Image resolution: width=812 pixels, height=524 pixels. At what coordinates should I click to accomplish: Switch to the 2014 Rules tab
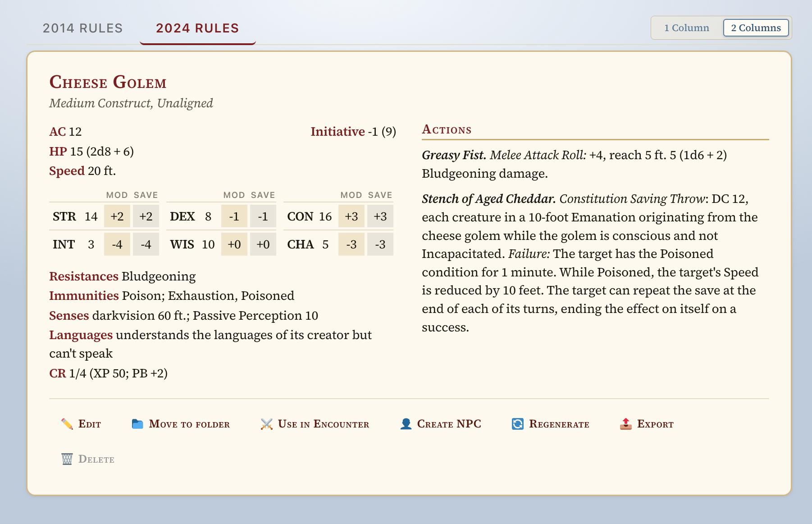pos(83,28)
